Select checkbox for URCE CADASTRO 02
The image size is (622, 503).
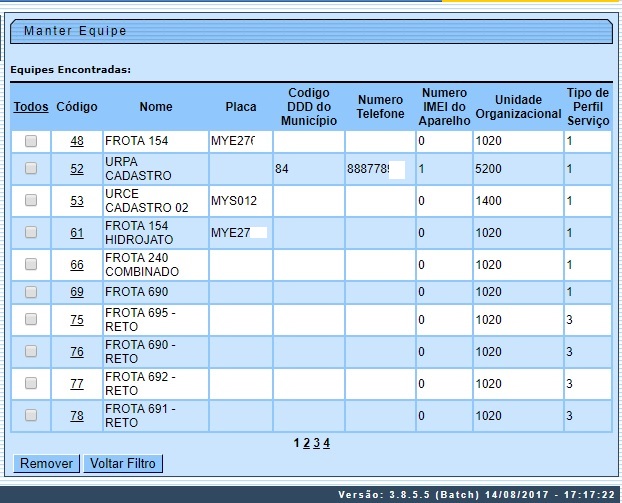[31, 200]
